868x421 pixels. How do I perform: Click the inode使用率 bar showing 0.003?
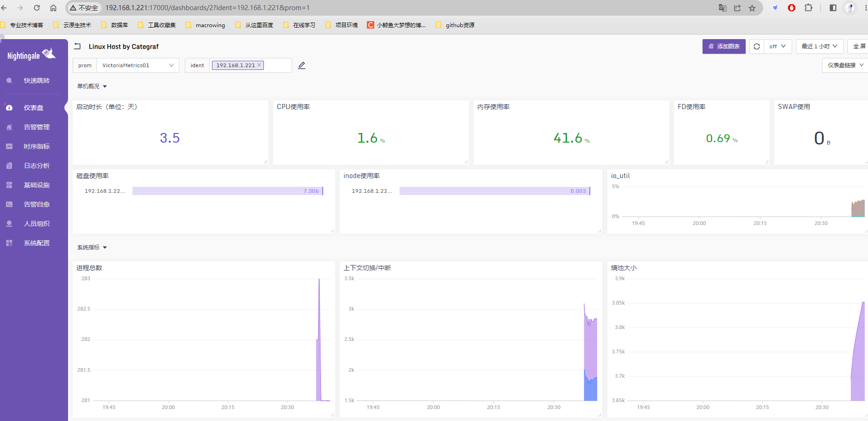[495, 191]
